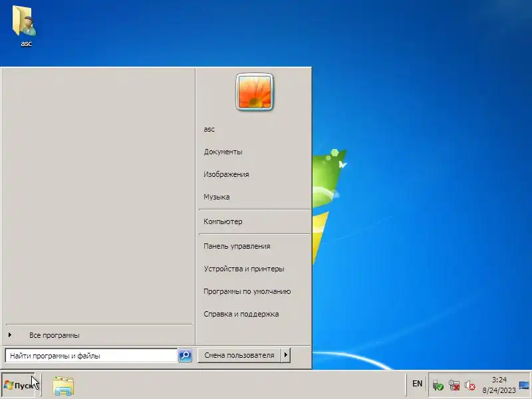This screenshot has width=532, height=399.
Task: Open Документы from the Start menu
Action: point(223,152)
